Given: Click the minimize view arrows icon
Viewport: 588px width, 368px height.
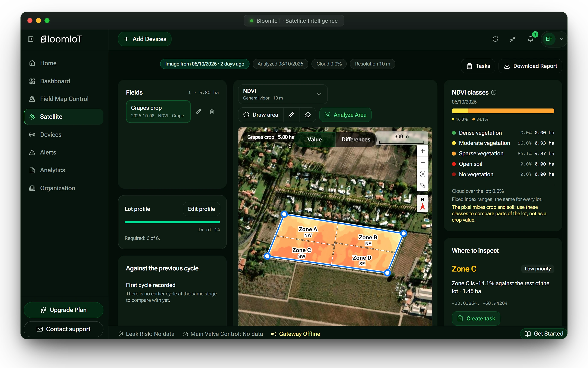Looking at the screenshot, I should pos(513,39).
